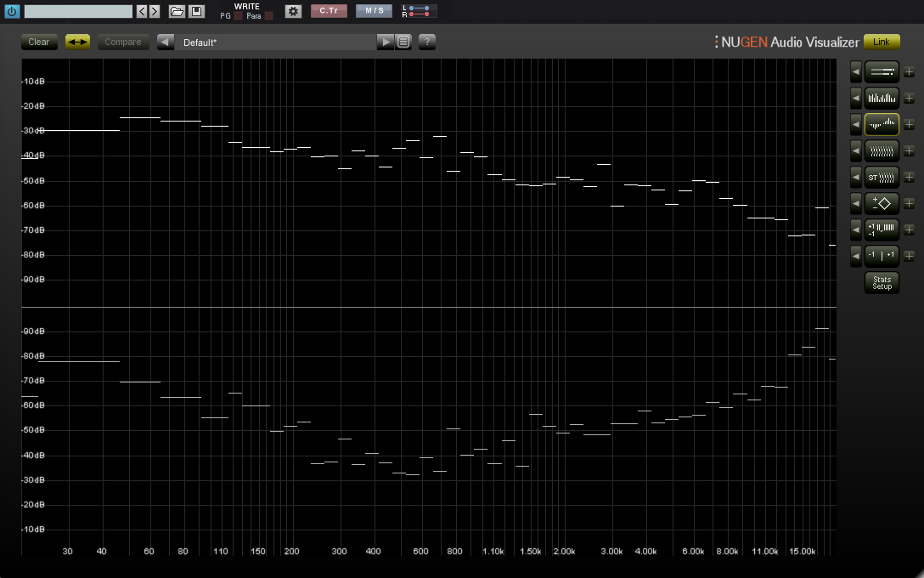Toggle the plugin power bypass button
The height and width of the screenshot is (578, 924).
click(x=12, y=12)
